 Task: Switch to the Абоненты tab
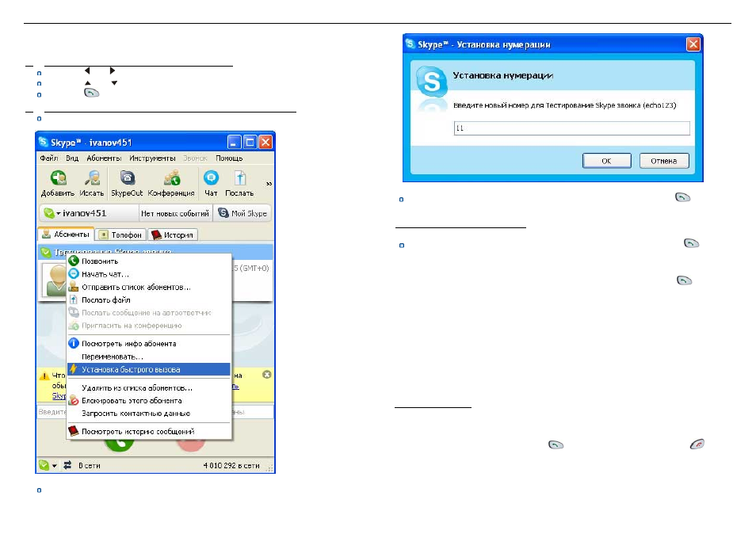(66, 235)
